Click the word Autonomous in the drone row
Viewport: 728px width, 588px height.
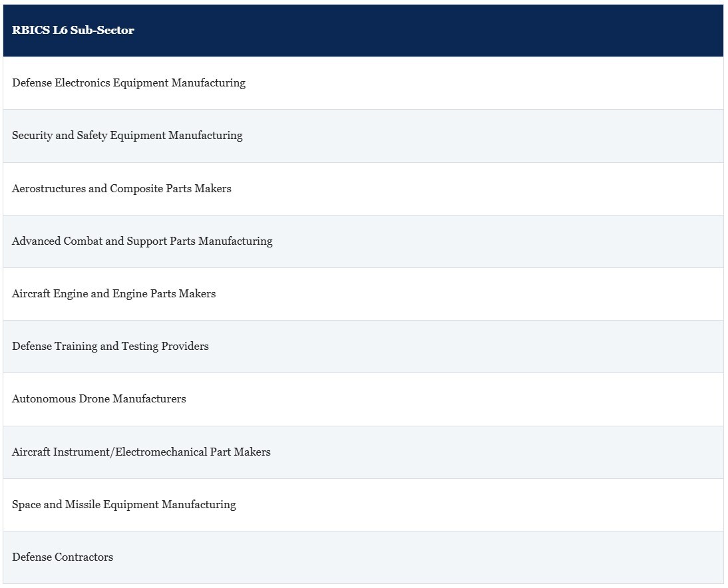(x=44, y=398)
